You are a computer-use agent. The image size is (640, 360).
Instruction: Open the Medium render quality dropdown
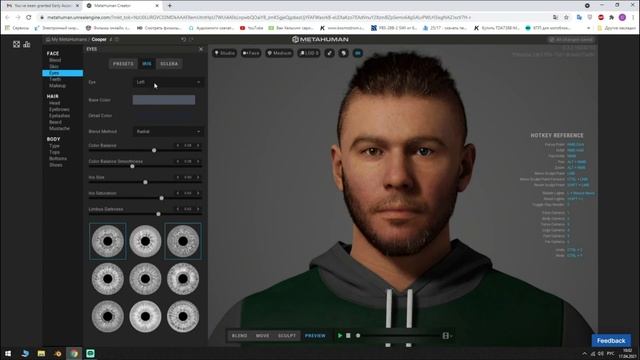(280, 53)
